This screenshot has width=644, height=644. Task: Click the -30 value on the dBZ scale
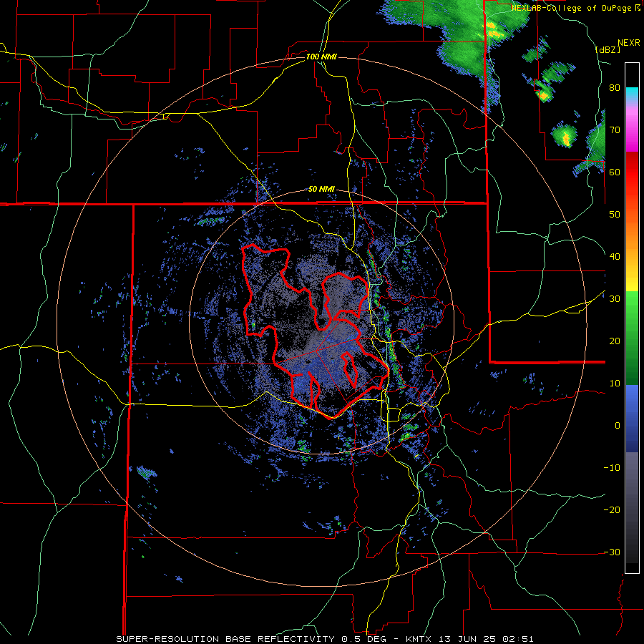(612, 552)
